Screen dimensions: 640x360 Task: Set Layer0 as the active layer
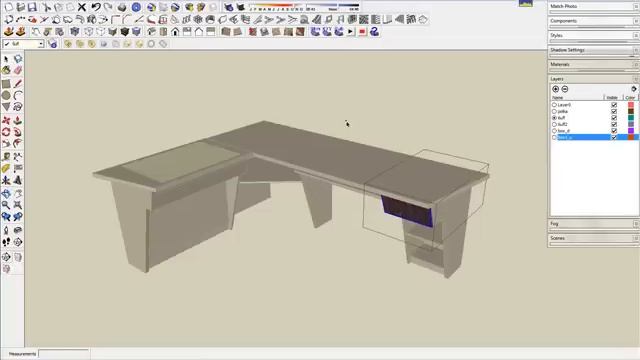[x=554, y=105]
